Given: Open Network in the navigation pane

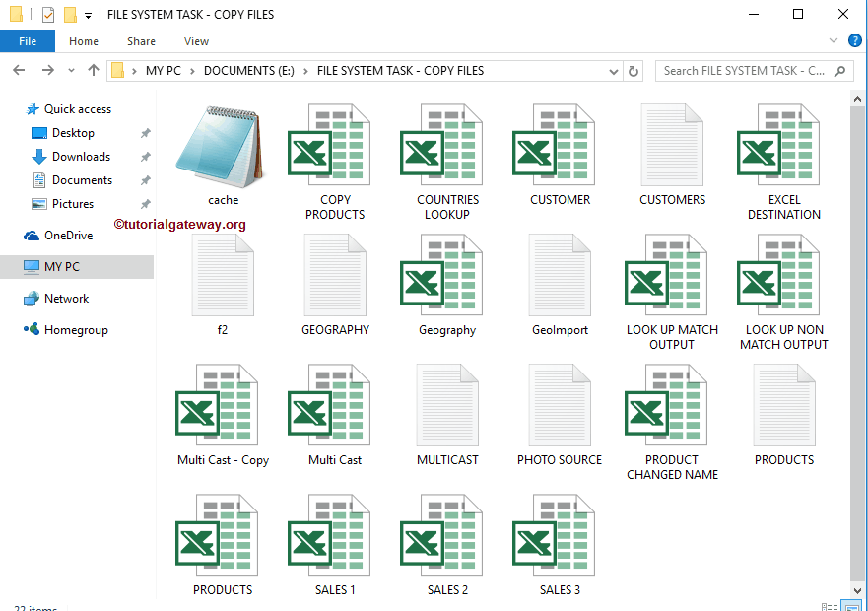Looking at the screenshot, I should [66, 299].
